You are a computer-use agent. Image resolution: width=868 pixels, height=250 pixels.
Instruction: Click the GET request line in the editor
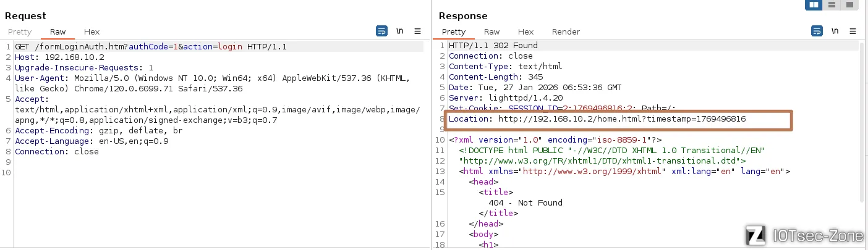[x=151, y=47]
